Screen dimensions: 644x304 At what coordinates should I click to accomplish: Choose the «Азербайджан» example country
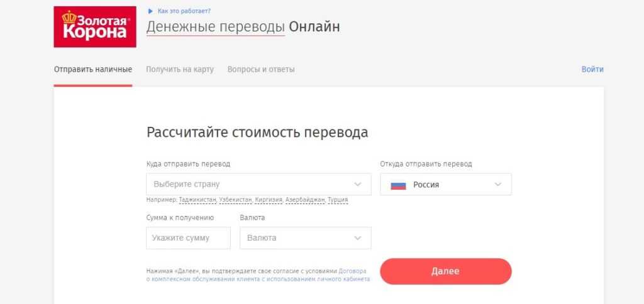click(305, 200)
